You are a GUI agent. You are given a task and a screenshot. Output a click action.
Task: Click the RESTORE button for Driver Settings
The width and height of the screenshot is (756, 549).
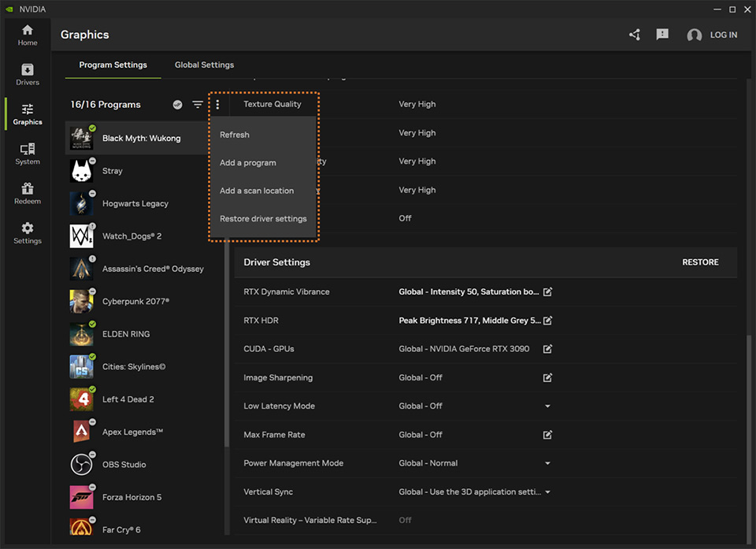click(700, 262)
